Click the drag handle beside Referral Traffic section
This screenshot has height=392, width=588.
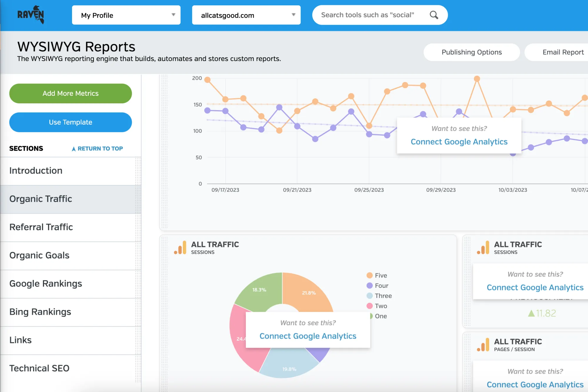tap(138, 228)
